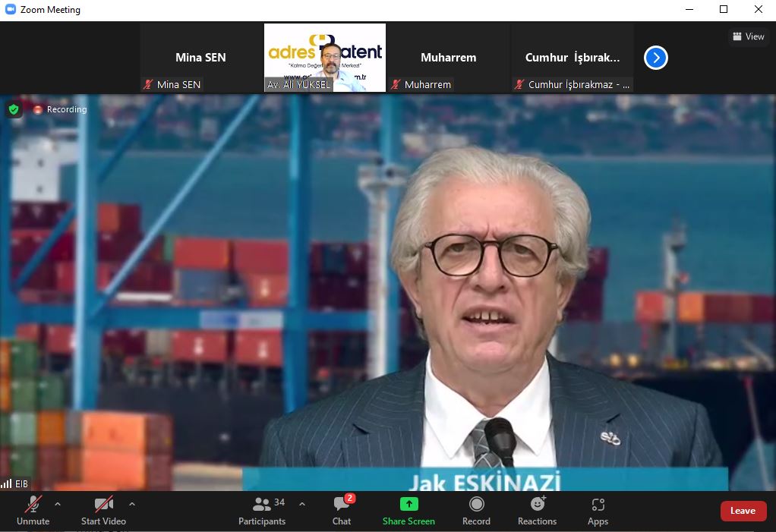Expand participants options arrow
Screen dimensions: 776x532
tap(302, 505)
